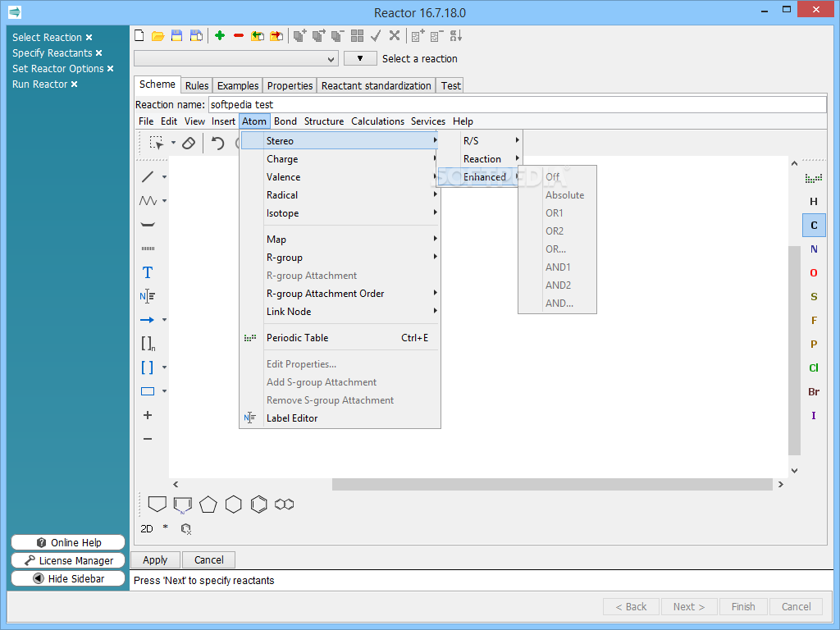Screen dimensions: 840x630
Task: Click the minus charge tool
Action: [148, 439]
